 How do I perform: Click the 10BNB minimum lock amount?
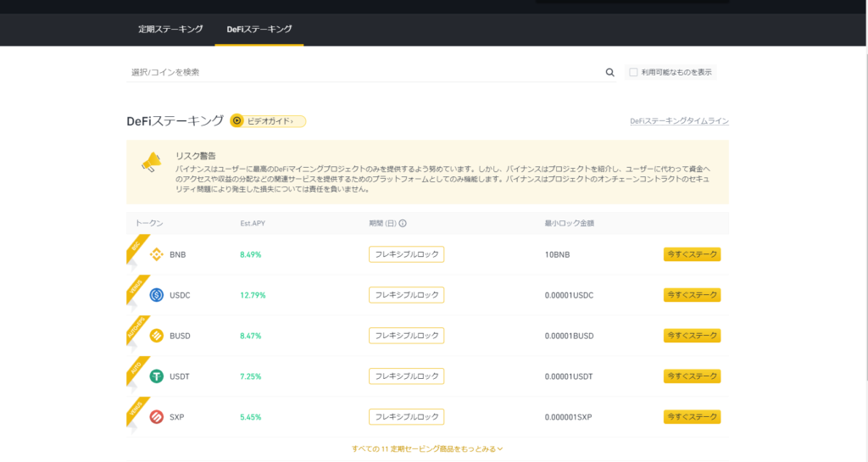coord(557,254)
